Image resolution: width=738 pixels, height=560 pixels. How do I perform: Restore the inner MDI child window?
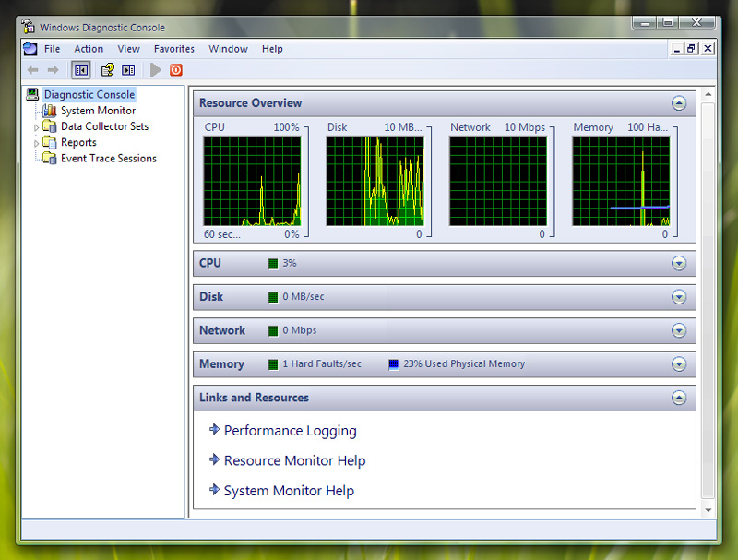click(x=691, y=49)
